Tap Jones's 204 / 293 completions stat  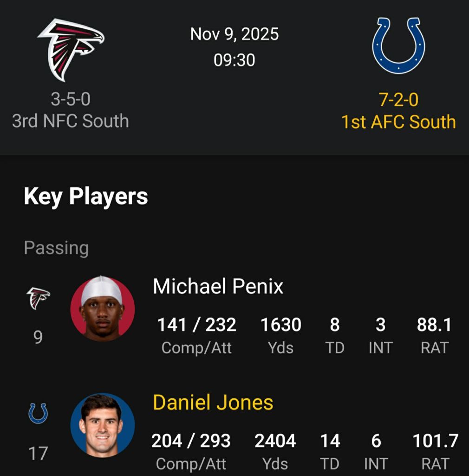[191, 441]
